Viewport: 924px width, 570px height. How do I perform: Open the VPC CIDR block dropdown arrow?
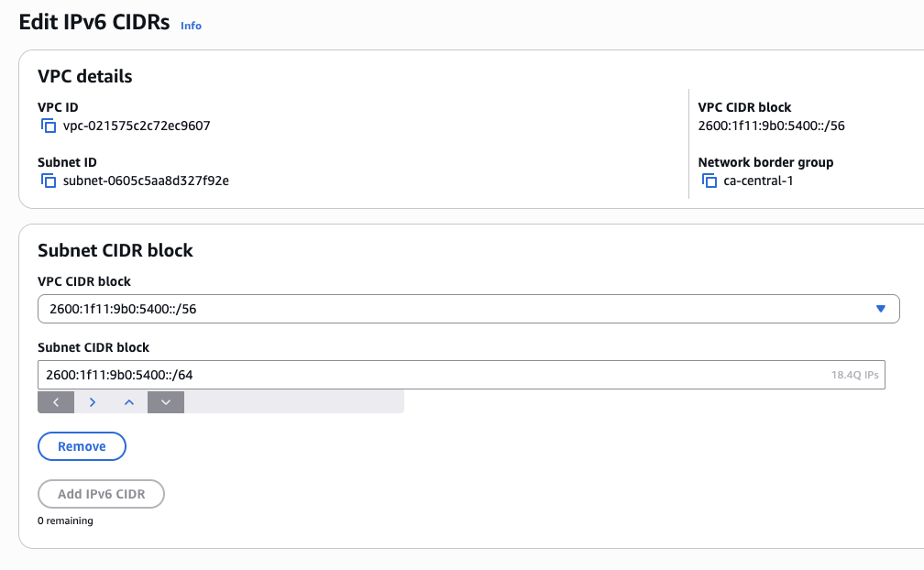point(880,310)
